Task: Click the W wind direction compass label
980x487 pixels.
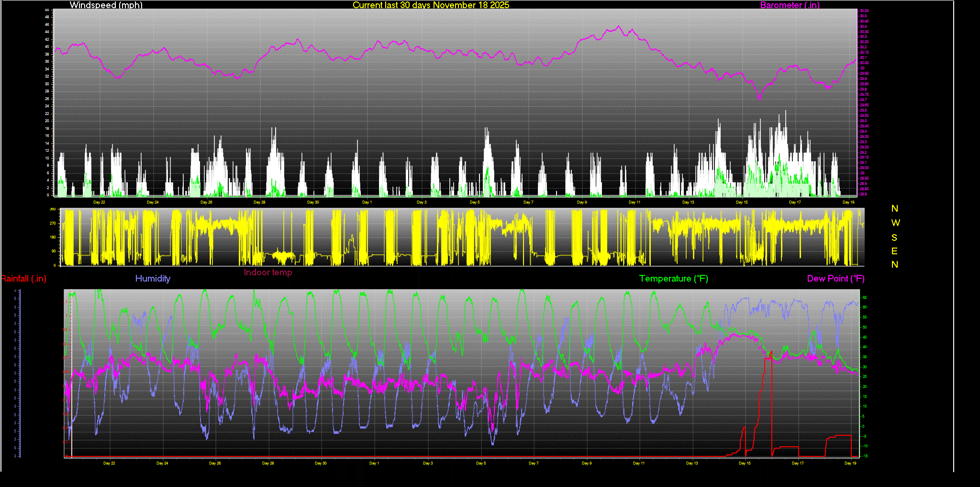Action: coord(895,223)
